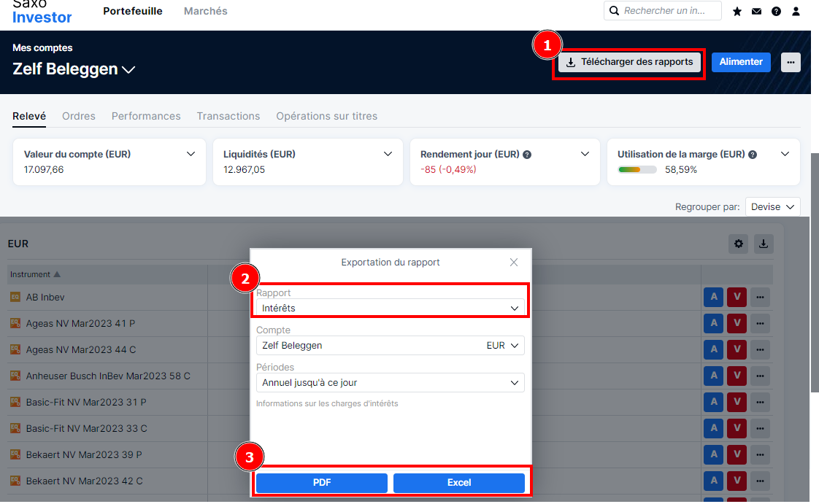This screenshot has height=504, width=819.
Task: Export the report as PDF
Action: tap(322, 483)
